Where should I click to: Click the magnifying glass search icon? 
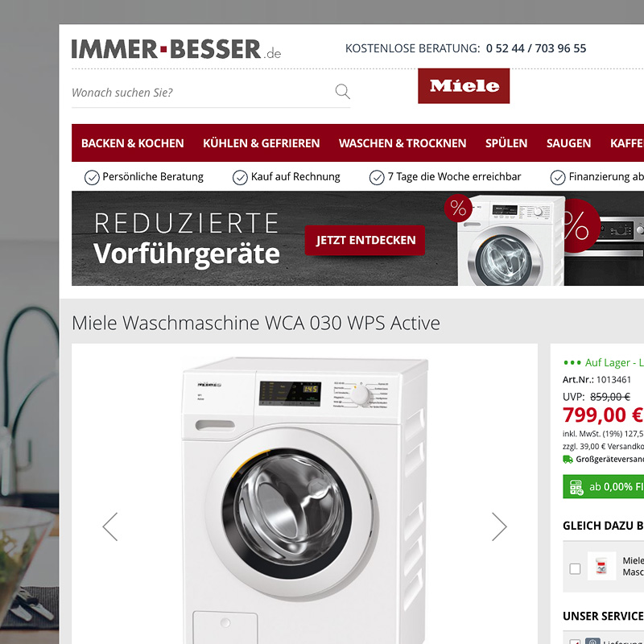pyautogui.click(x=343, y=91)
